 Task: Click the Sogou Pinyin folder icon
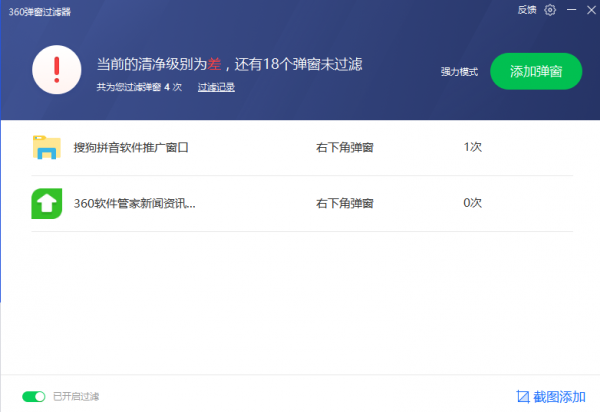point(46,148)
